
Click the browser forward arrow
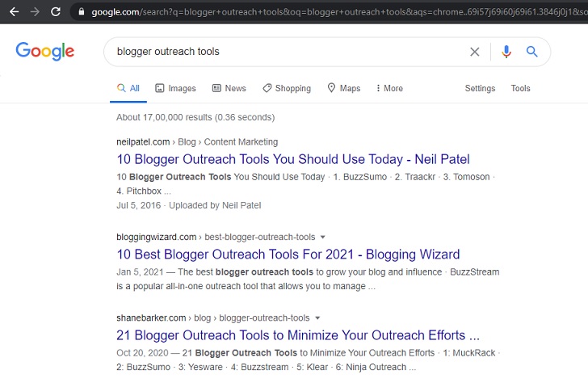click(35, 12)
